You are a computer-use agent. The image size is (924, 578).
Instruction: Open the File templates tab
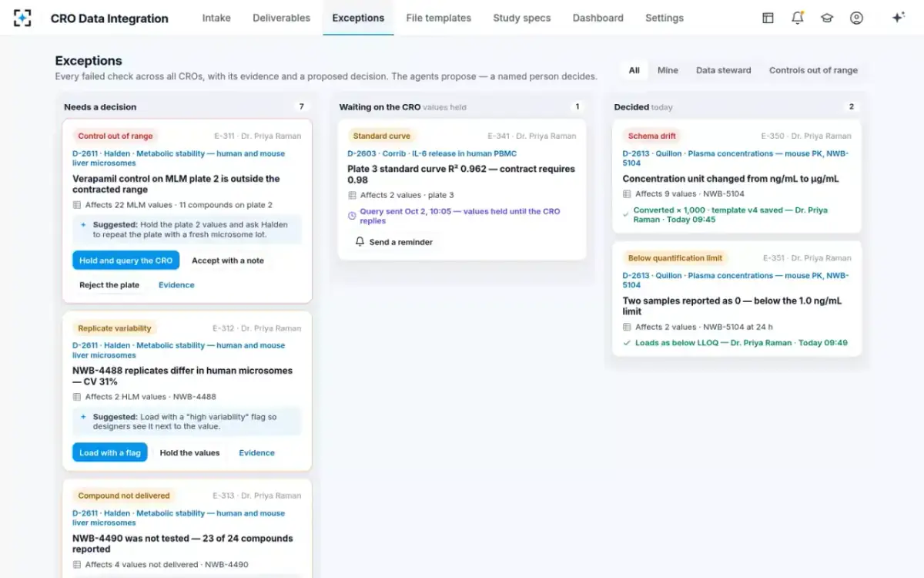click(x=438, y=18)
